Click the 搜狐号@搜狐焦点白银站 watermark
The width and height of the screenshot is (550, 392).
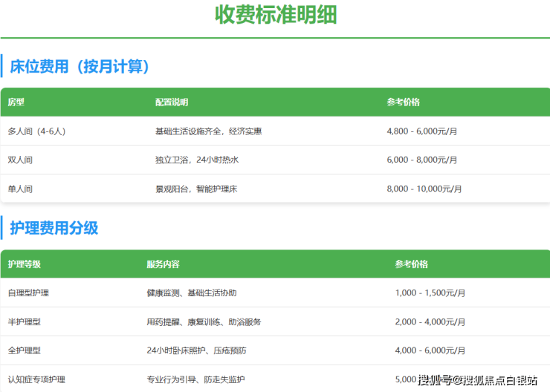(x=478, y=381)
